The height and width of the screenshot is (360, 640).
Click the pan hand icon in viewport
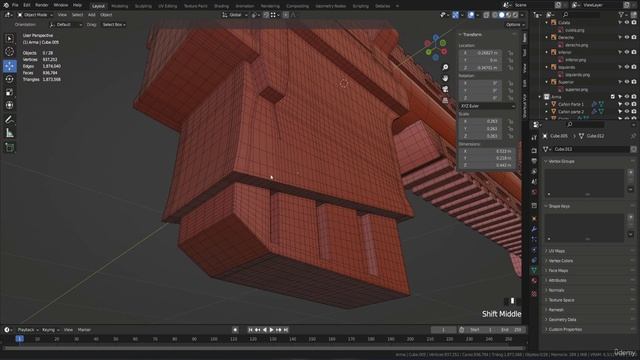click(x=445, y=78)
